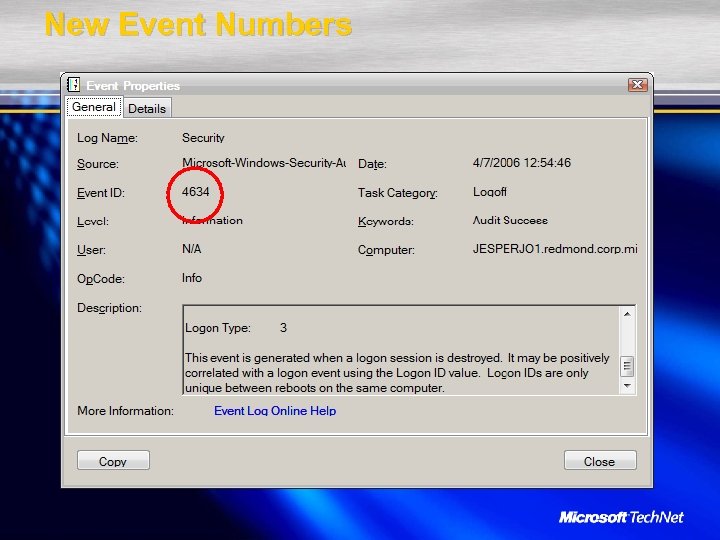This screenshot has width=720, height=540.
Task: Click the New Event Numbers slide title
Action: (x=198, y=24)
